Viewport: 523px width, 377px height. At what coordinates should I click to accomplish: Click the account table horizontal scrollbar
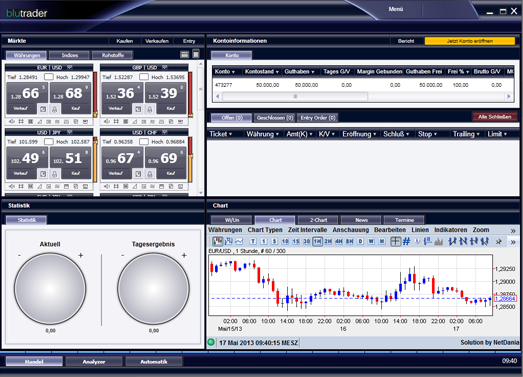[x=295, y=96]
